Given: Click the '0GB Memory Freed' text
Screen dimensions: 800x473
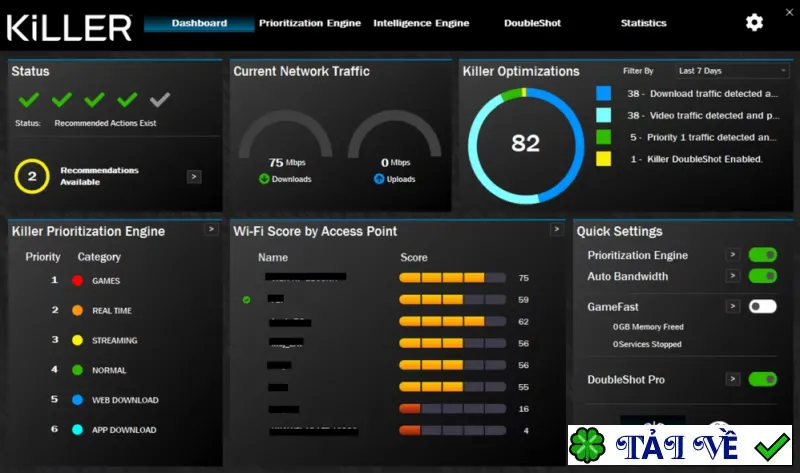Looking at the screenshot, I should 648,327.
